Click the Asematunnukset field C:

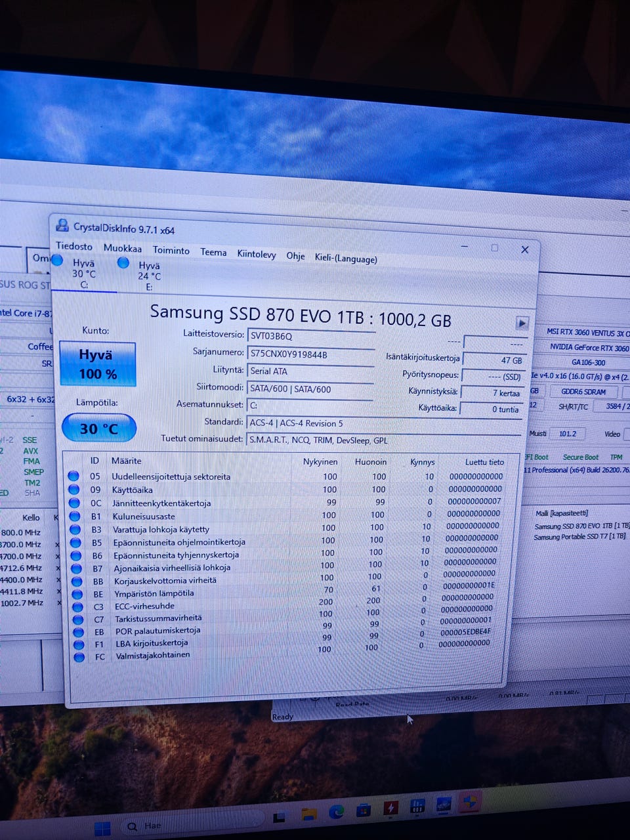[310, 406]
